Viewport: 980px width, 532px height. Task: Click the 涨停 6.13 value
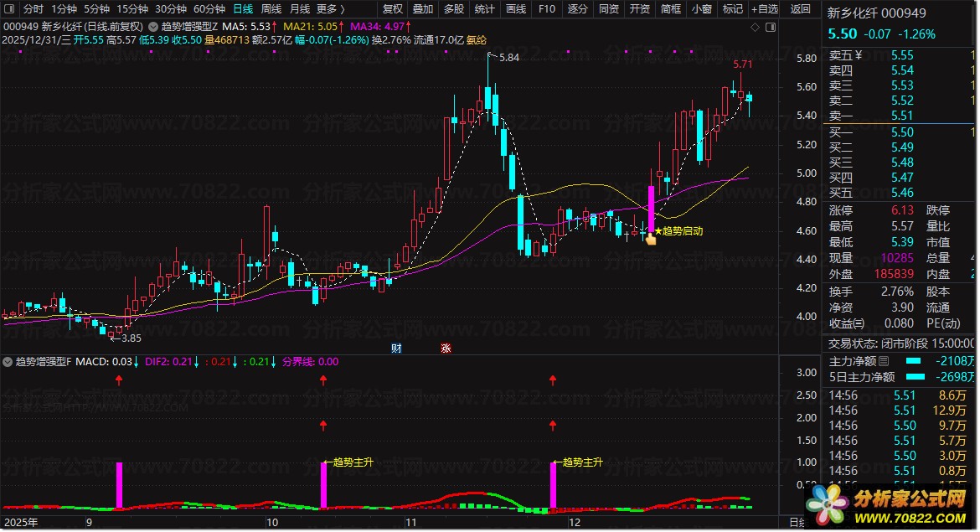pyautogui.click(x=902, y=210)
